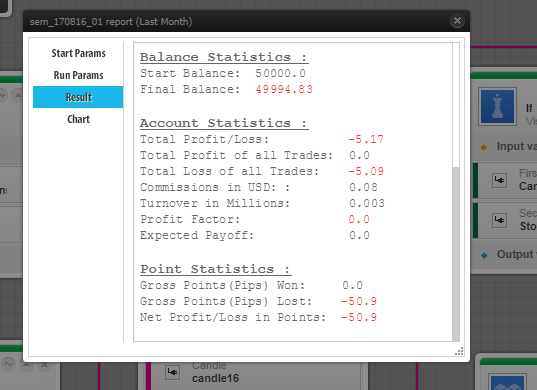Click the Point Statistics heading

click(215, 269)
